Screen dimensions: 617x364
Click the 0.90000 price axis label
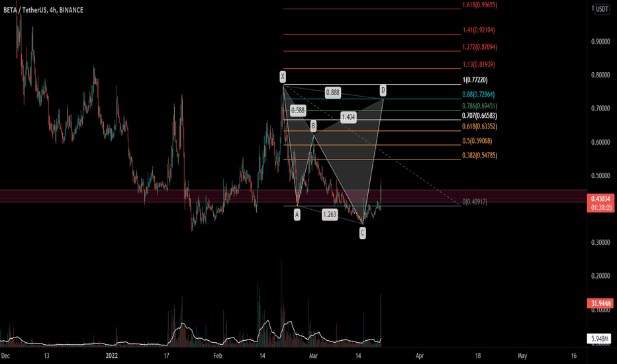coord(600,42)
